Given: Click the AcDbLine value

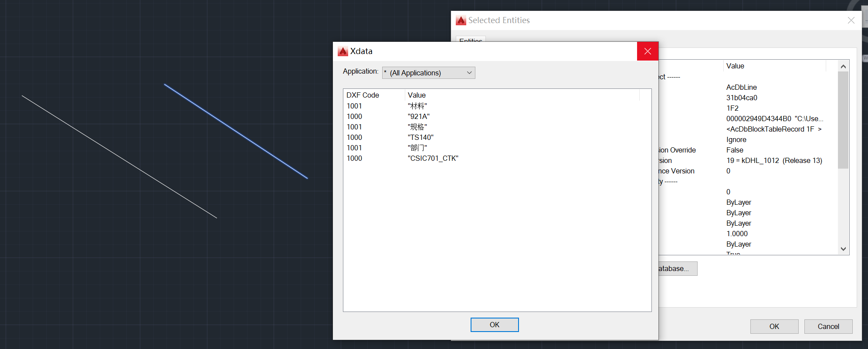Looking at the screenshot, I should [x=741, y=87].
